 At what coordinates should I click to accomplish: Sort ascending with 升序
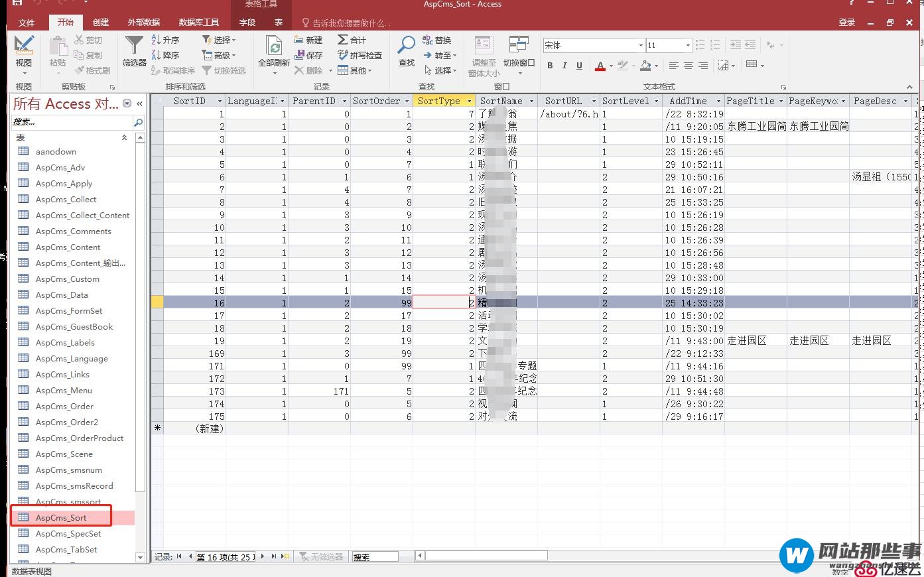(x=166, y=40)
